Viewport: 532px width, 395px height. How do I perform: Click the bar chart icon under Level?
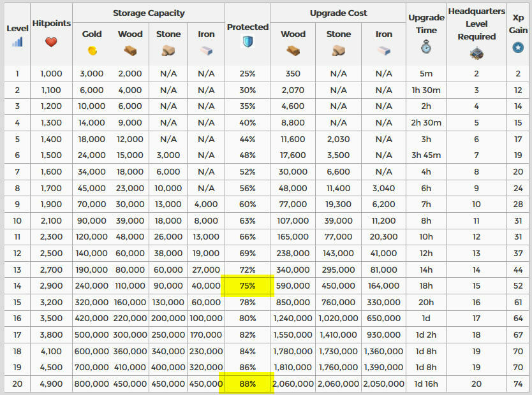[x=17, y=42]
